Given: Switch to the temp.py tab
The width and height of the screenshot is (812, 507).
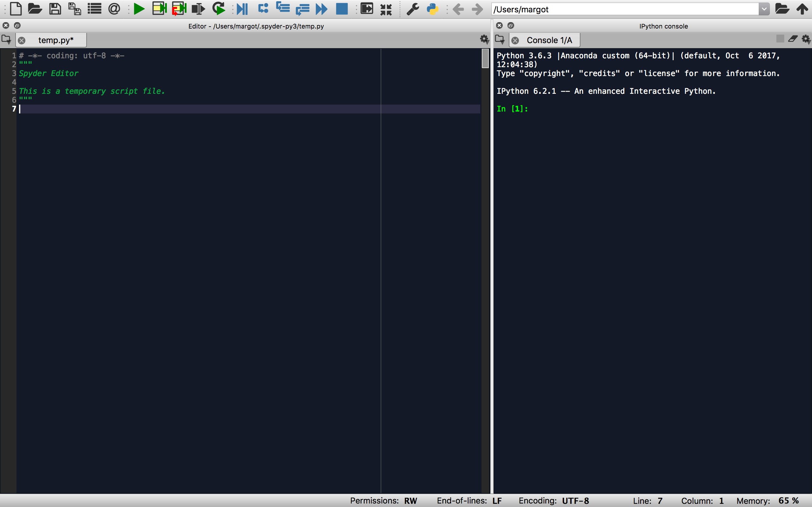Looking at the screenshot, I should click(x=56, y=40).
